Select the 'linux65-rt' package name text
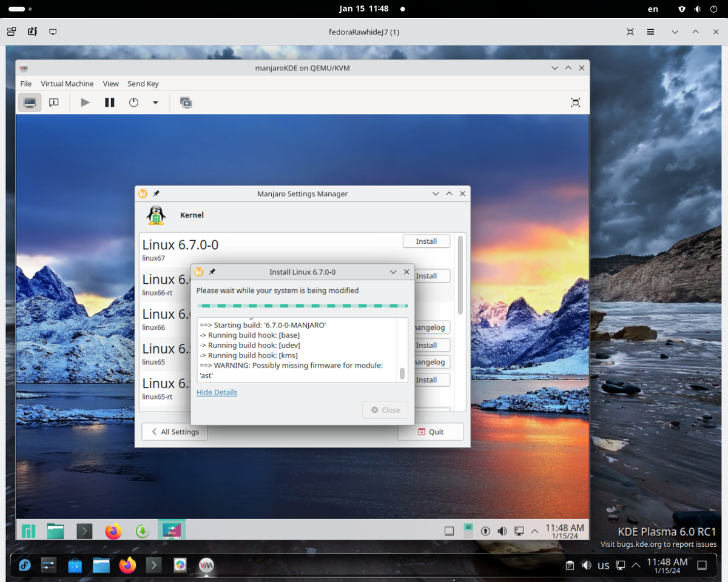 tap(157, 396)
